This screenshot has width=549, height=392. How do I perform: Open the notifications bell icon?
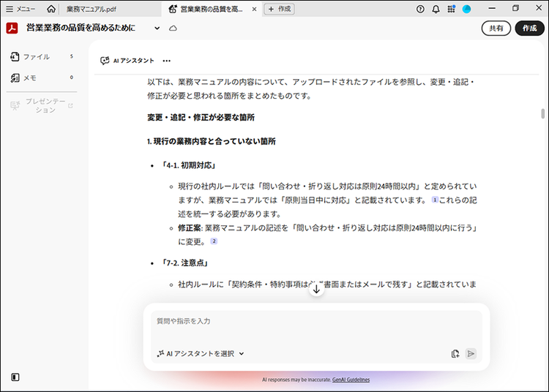436,9
